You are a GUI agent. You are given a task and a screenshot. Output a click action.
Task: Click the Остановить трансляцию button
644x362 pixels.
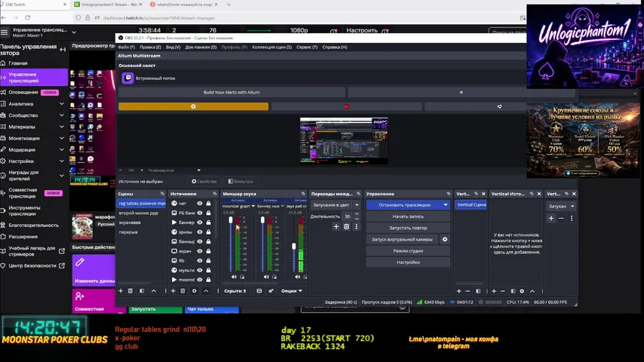click(405, 205)
